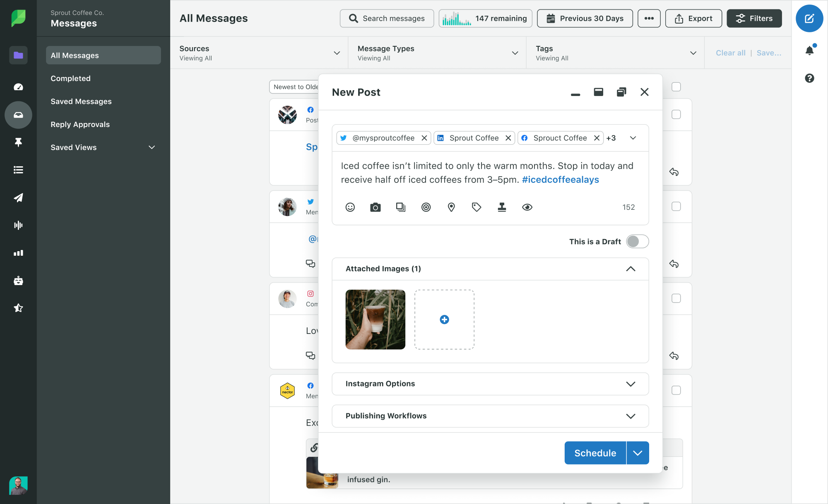The width and height of the screenshot is (828, 504).
Task: Expand the Instagram Options section
Action: [x=631, y=384]
